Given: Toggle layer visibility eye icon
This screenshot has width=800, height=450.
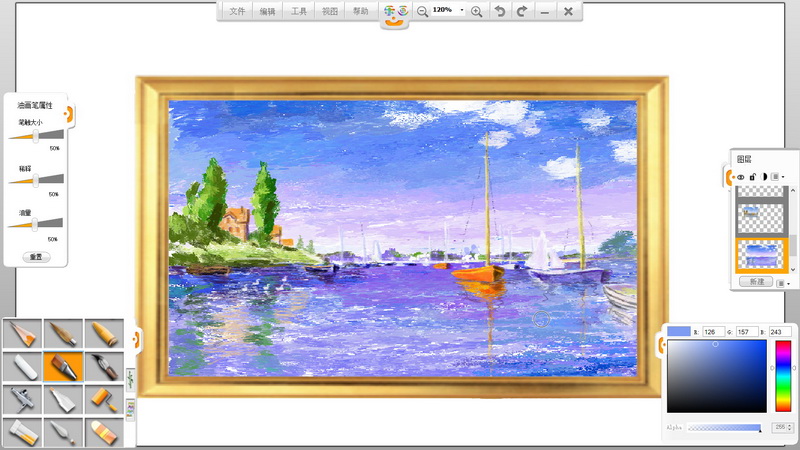Looking at the screenshot, I should (x=740, y=177).
